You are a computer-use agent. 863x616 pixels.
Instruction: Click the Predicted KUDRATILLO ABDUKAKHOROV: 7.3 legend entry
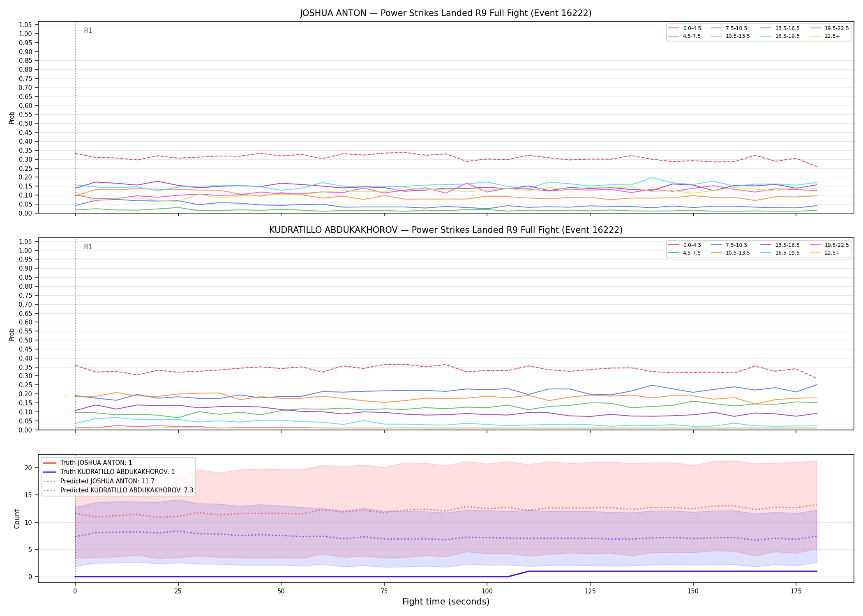tap(118, 490)
